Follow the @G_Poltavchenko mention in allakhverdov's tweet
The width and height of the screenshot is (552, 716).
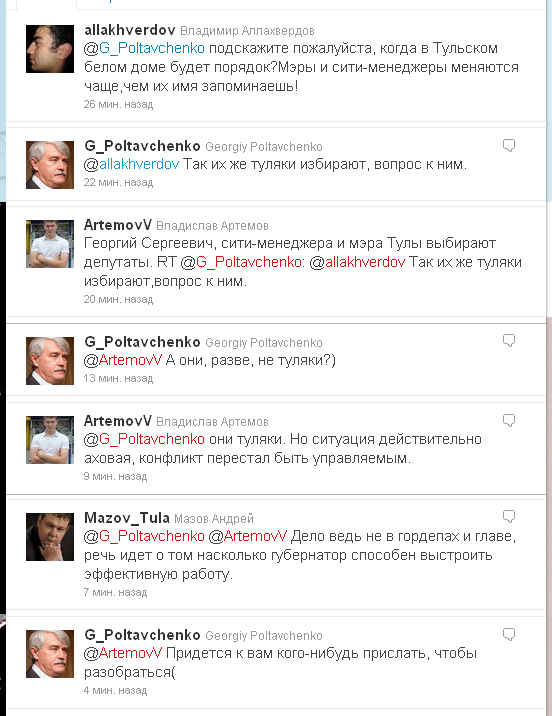coord(144,48)
